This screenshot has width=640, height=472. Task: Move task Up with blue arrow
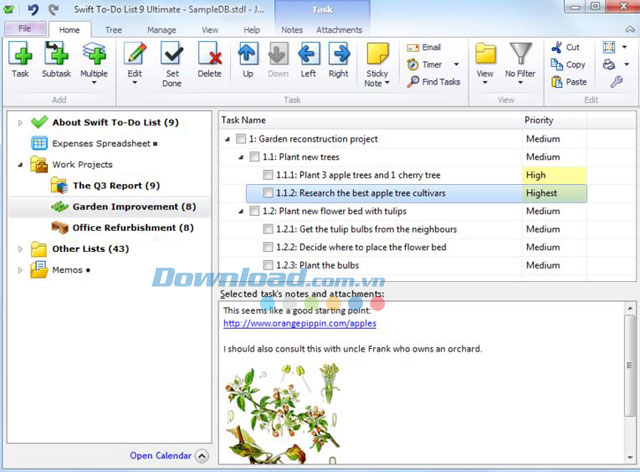pyautogui.click(x=248, y=60)
